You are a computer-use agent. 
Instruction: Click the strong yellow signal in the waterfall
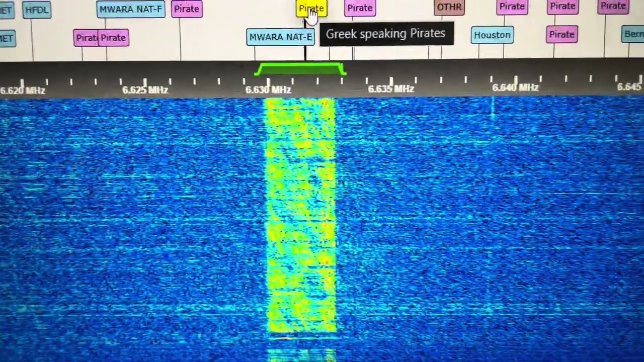[300, 216]
